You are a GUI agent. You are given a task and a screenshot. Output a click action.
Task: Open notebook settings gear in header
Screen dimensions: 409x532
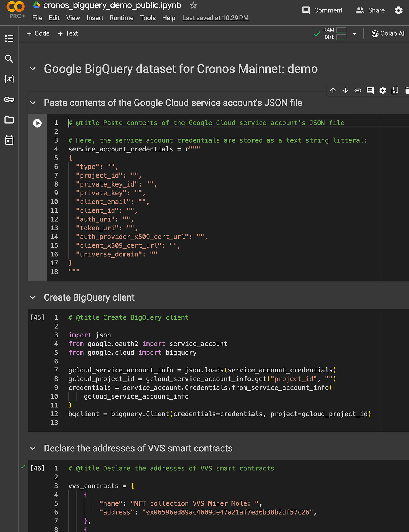point(399,10)
